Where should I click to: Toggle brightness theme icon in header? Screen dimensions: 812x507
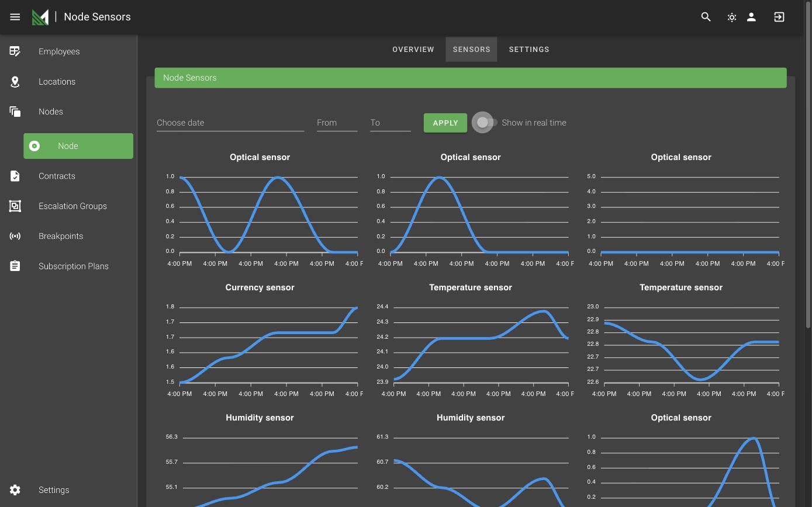point(731,18)
